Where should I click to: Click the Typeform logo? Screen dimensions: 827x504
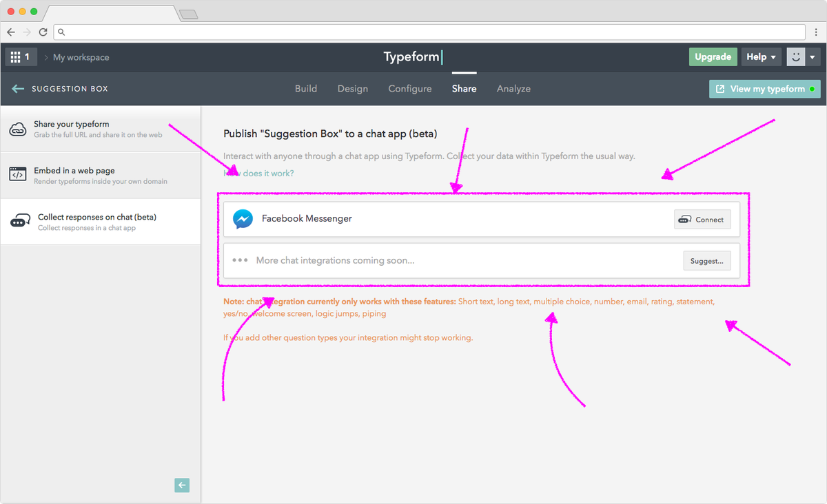[x=413, y=57]
